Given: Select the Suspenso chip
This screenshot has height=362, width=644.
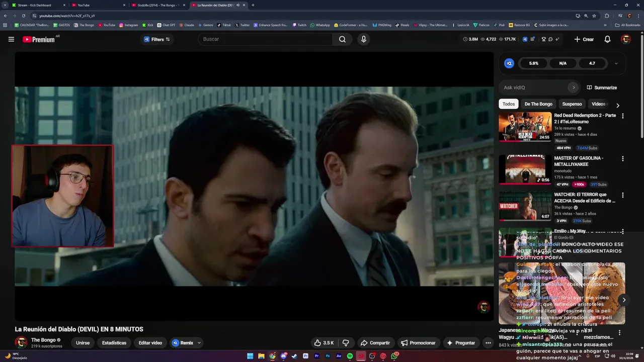Looking at the screenshot, I should [572, 104].
